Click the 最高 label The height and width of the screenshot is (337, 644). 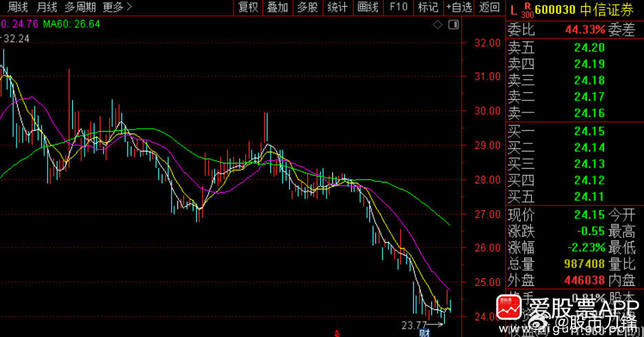621,232
